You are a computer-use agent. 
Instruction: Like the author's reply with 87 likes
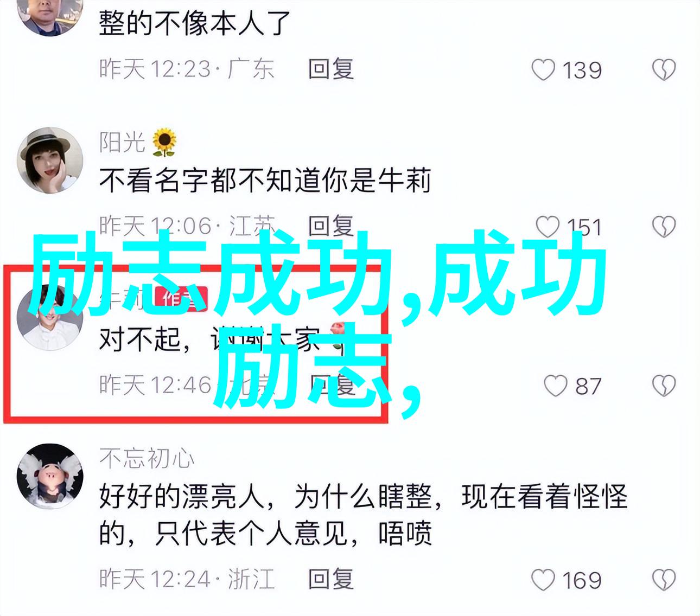(556, 386)
